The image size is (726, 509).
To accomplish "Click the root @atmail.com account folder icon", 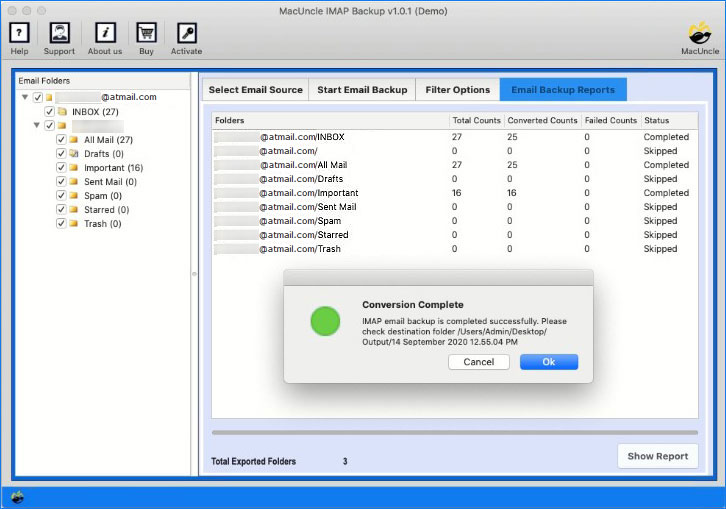I will click(49, 97).
